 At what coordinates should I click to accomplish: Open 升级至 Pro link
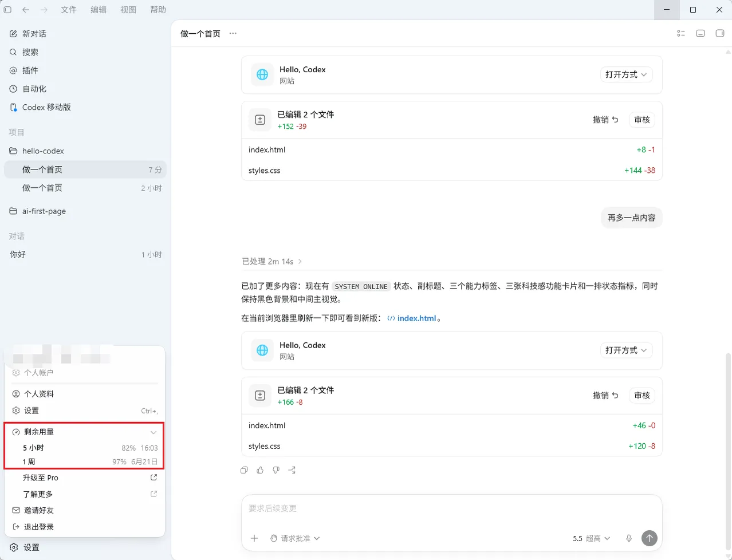[x=85, y=478]
